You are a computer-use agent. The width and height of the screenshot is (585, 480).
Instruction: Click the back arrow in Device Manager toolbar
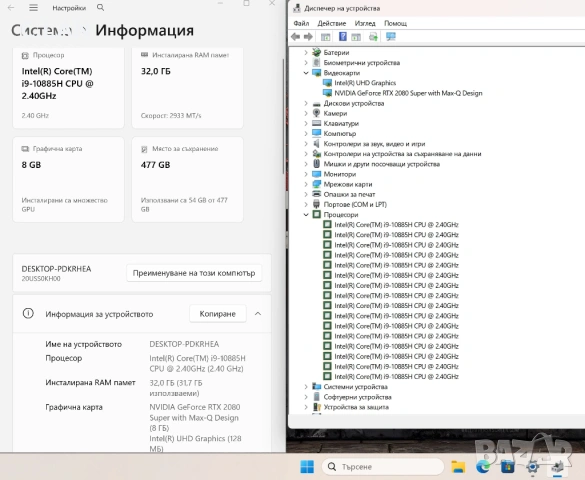[x=295, y=37]
